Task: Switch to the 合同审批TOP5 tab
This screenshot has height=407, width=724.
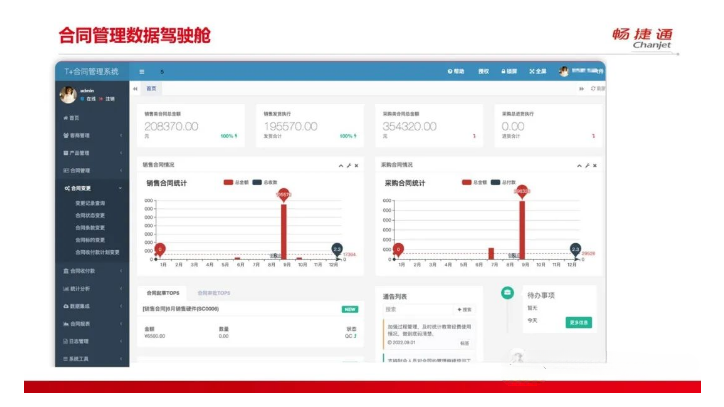Action: pos(214,293)
